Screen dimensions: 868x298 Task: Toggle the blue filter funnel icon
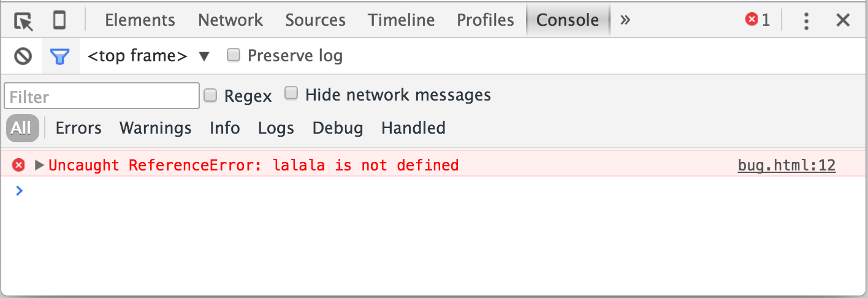(59, 56)
